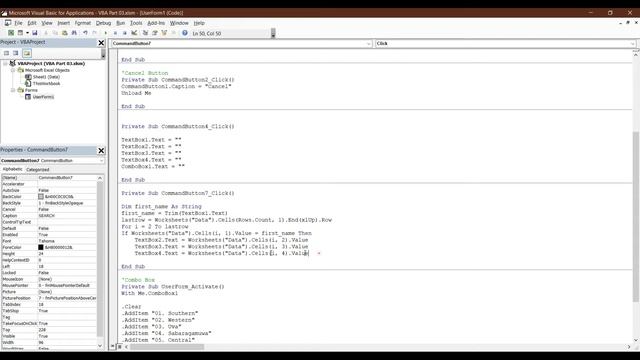
Task: Click the Locked property row
Action: 49,273
